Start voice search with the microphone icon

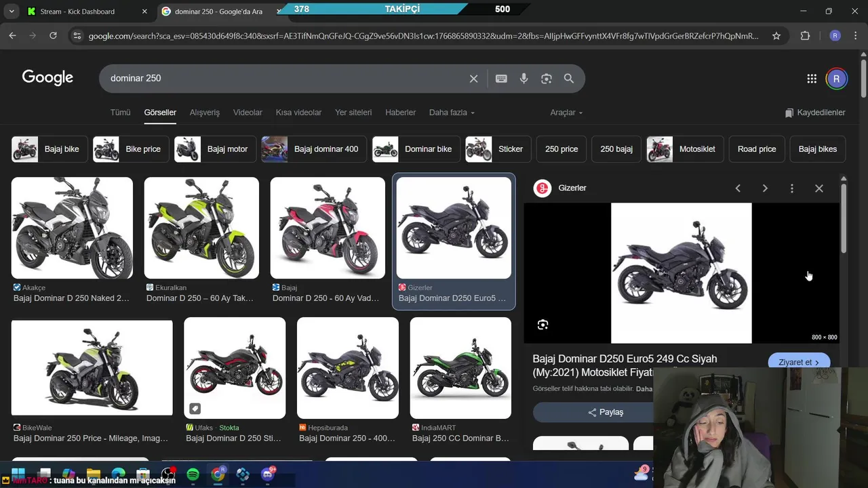pos(524,79)
